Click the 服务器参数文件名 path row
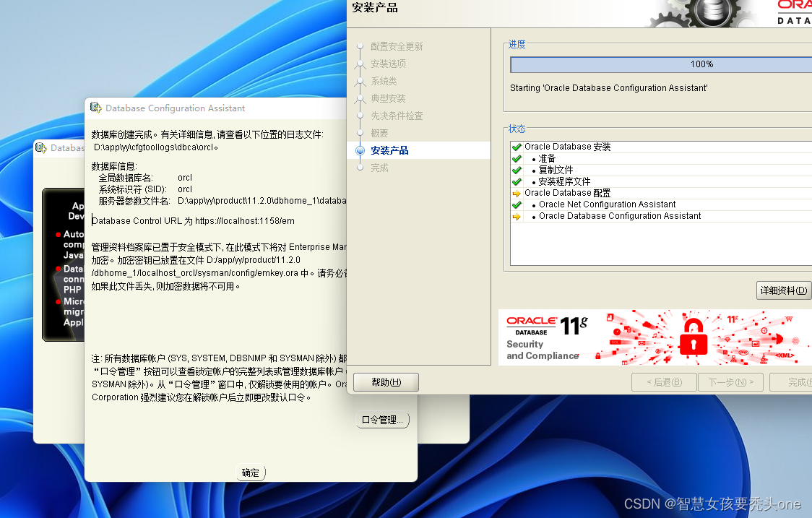The height and width of the screenshot is (518, 812). [x=223, y=200]
